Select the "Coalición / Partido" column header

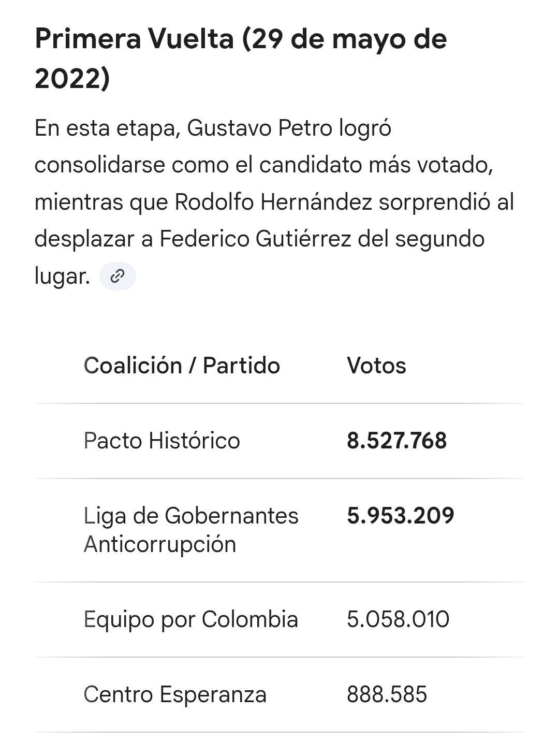click(x=182, y=366)
